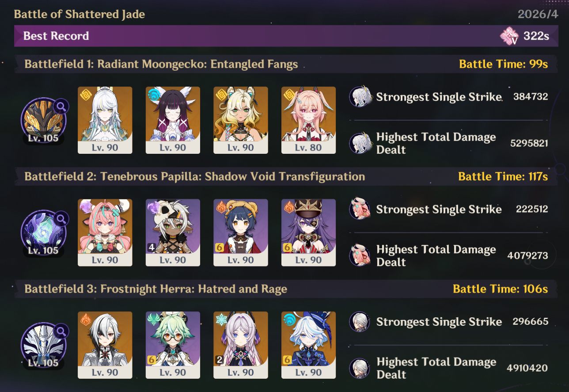Screen dimensions: 569x392
Task: Select purple-haired captain hat character card
Action: (308, 232)
